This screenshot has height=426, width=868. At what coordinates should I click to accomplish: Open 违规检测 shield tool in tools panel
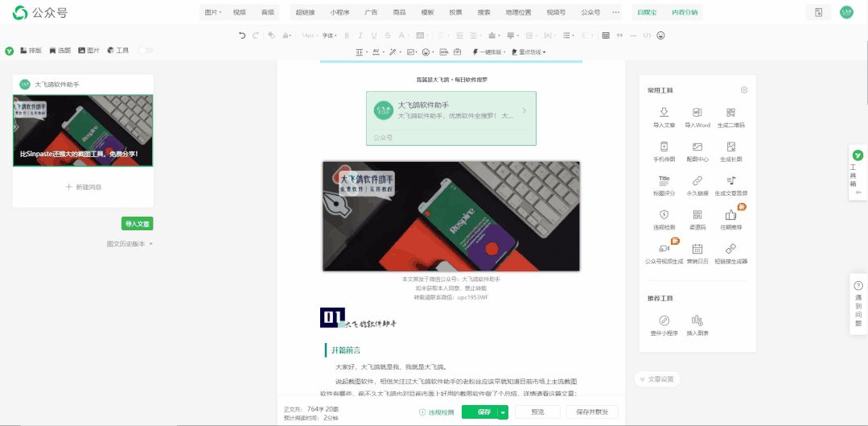664,220
